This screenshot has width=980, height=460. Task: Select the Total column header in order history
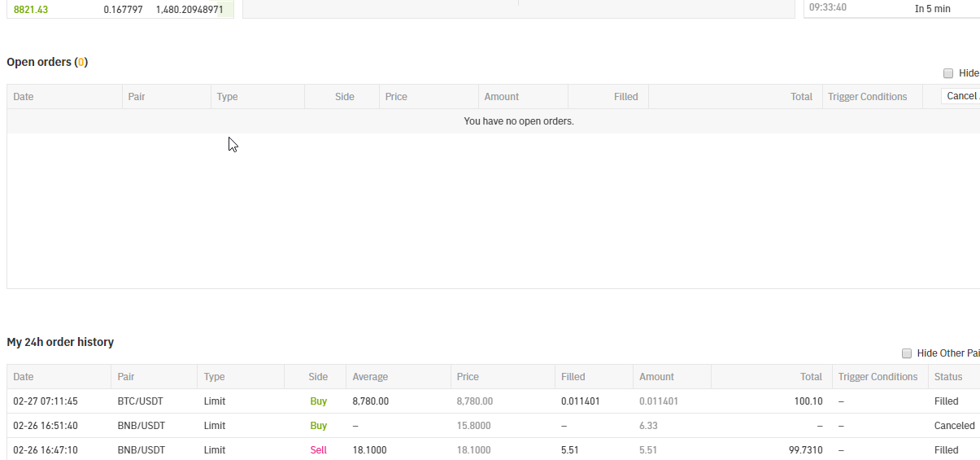click(811, 377)
